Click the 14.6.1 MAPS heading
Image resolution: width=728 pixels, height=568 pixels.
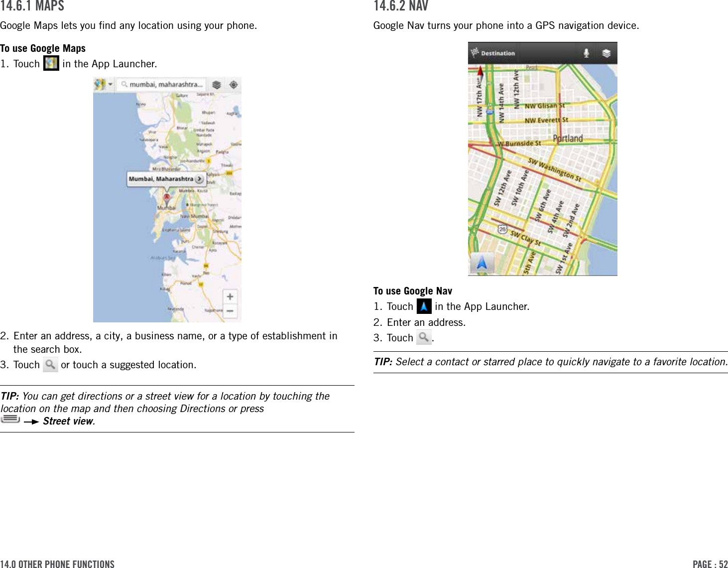32,6
